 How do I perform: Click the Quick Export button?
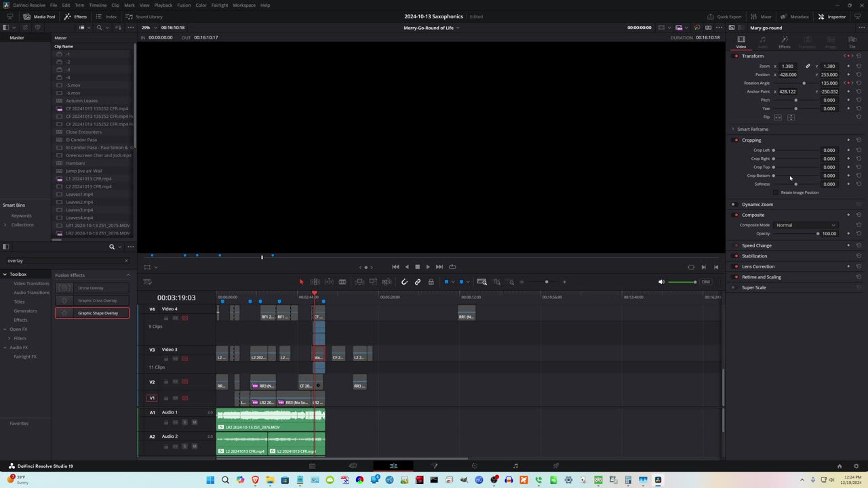pyautogui.click(x=724, y=16)
